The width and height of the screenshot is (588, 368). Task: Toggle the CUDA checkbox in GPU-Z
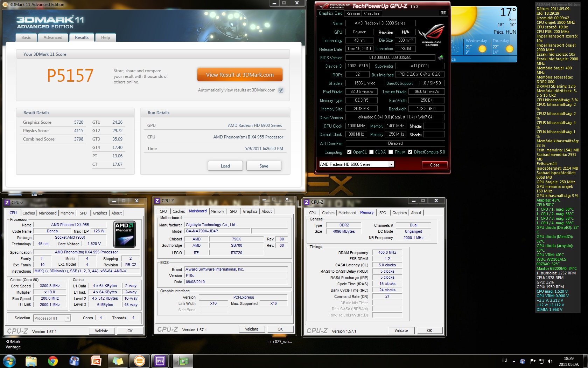[371, 152]
